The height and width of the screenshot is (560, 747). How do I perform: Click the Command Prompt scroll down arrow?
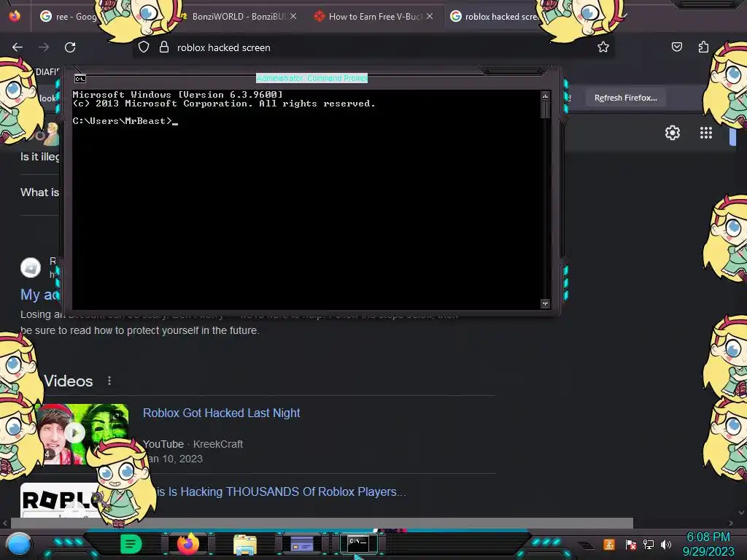click(545, 303)
